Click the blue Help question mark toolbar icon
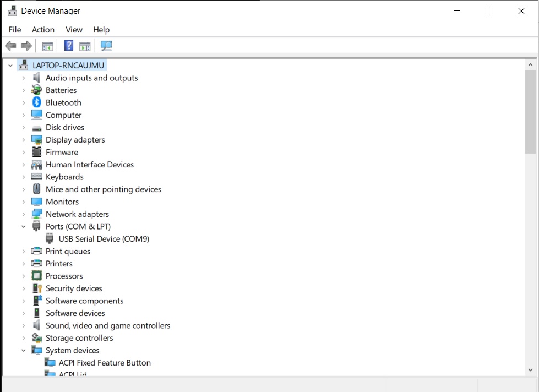This screenshot has height=392, width=539. tap(69, 46)
